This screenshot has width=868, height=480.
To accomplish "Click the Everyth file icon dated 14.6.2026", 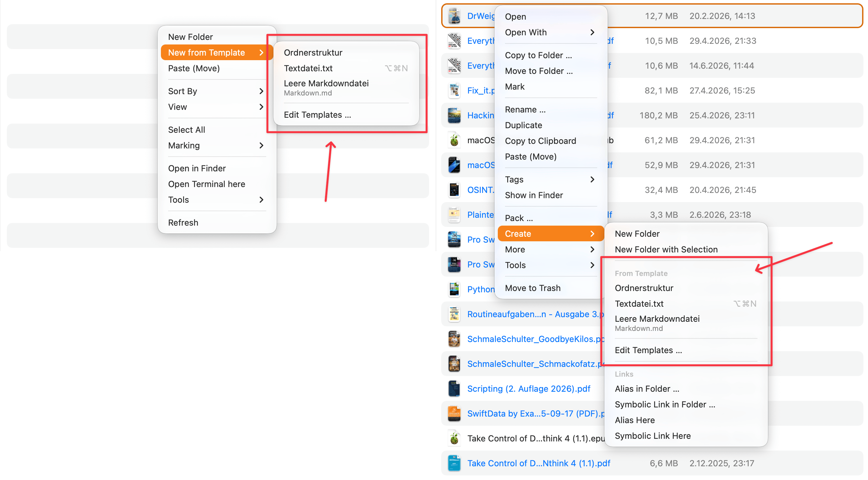I will [x=454, y=66].
